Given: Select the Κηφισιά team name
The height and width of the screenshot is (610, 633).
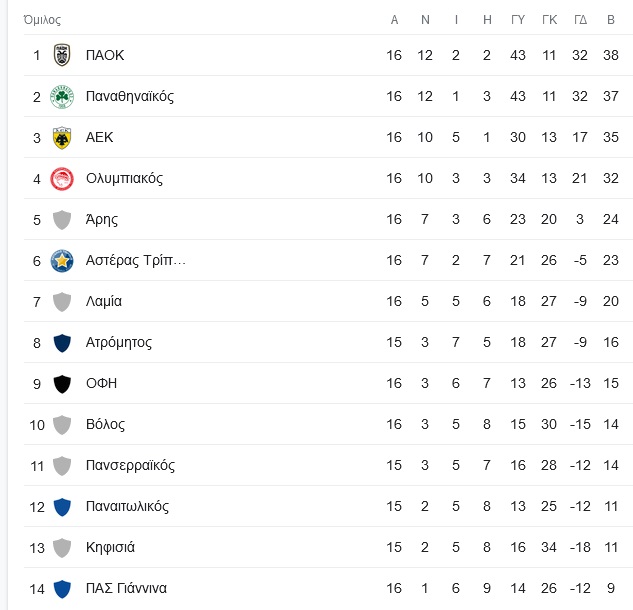Looking at the screenshot, I should 110,547.
